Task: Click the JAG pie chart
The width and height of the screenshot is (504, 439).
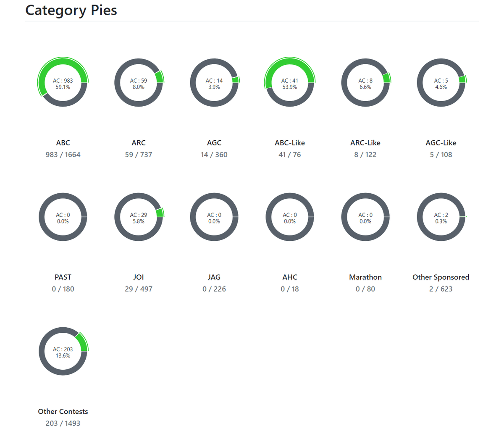Action: coord(214,217)
